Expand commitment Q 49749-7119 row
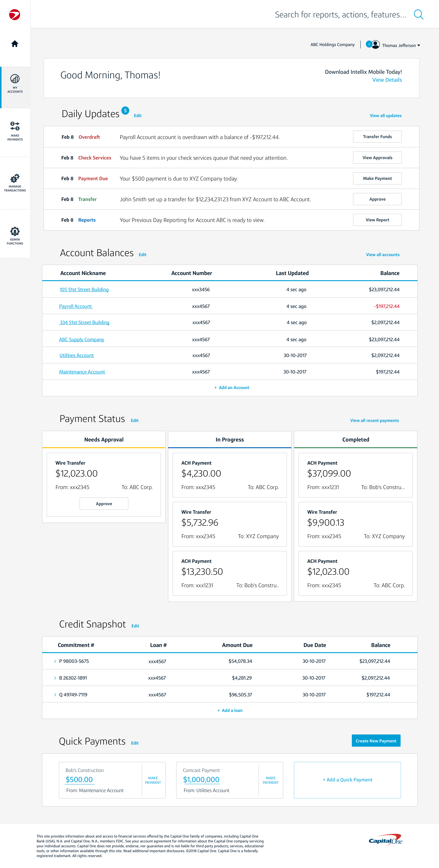 55,695
